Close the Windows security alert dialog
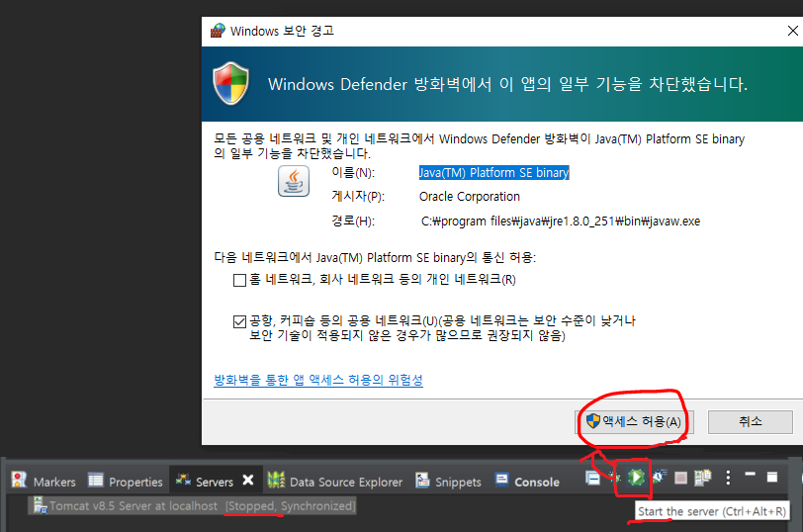This screenshot has width=803, height=532. 792,31
